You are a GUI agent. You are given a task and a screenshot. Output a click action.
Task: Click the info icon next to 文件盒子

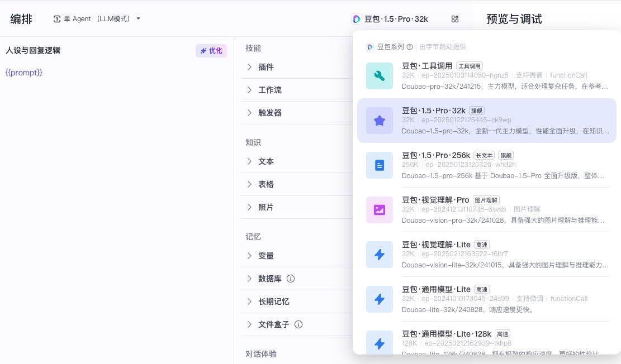298,324
